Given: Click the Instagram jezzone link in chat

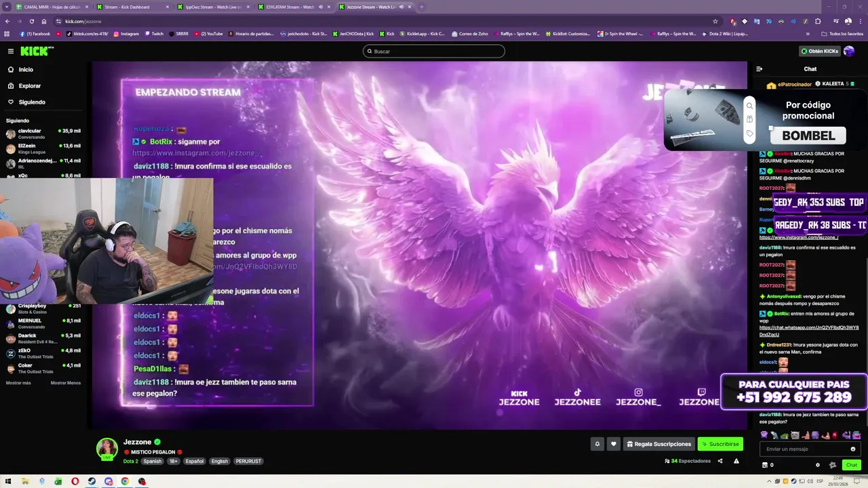Looking at the screenshot, I should pyautogui.click(x=799, y=238).
